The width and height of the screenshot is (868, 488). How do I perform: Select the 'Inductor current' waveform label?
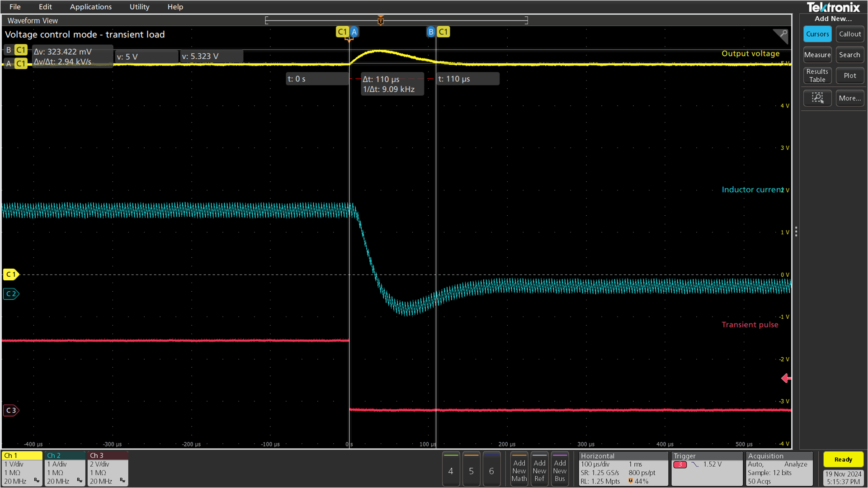tap(752, 190)
